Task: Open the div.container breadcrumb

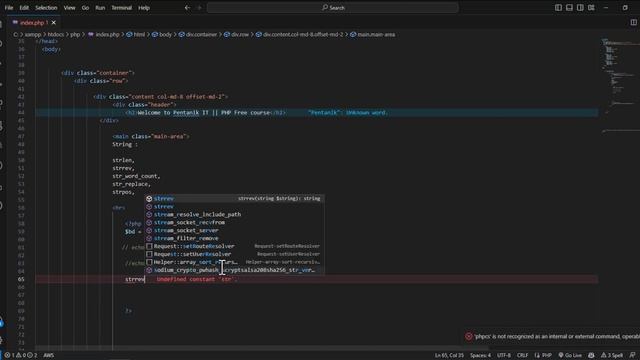Action: coord(198,35)
